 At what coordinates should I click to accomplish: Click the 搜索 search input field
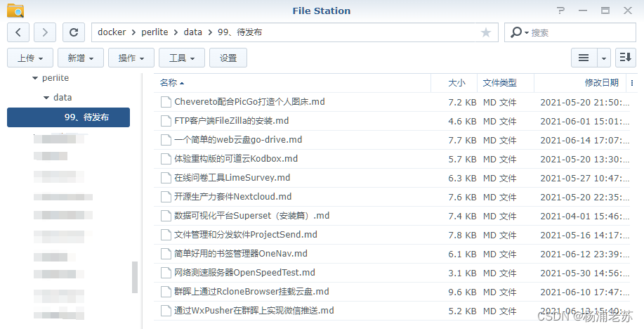click(x=581, y=32)
